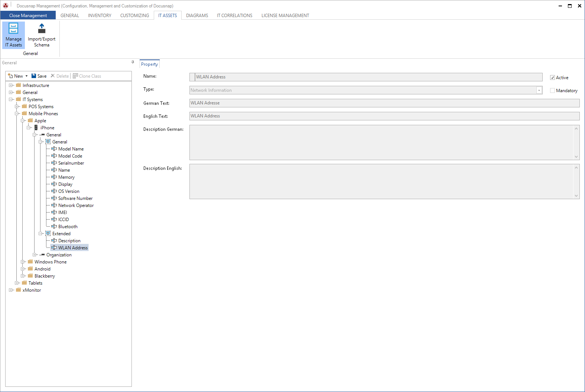The width and height of the screenshot is (585, 392).
Task: Switch to the GENERAL ribbon tab
Action: click(x=70, y=16)
